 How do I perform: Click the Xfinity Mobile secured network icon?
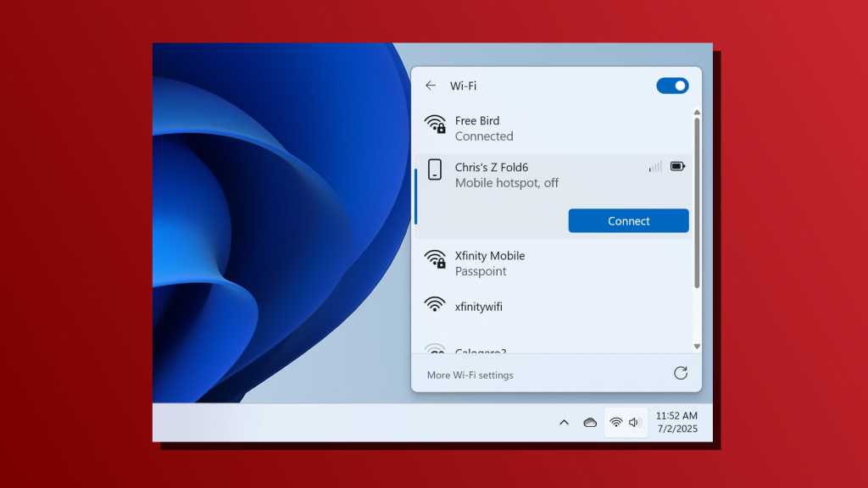[436, 261]
